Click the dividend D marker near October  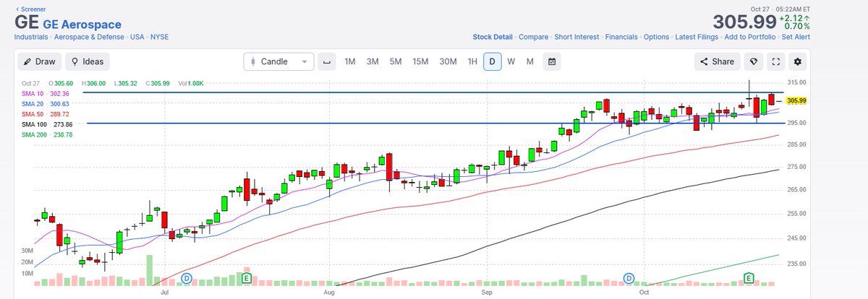[629, 278]
